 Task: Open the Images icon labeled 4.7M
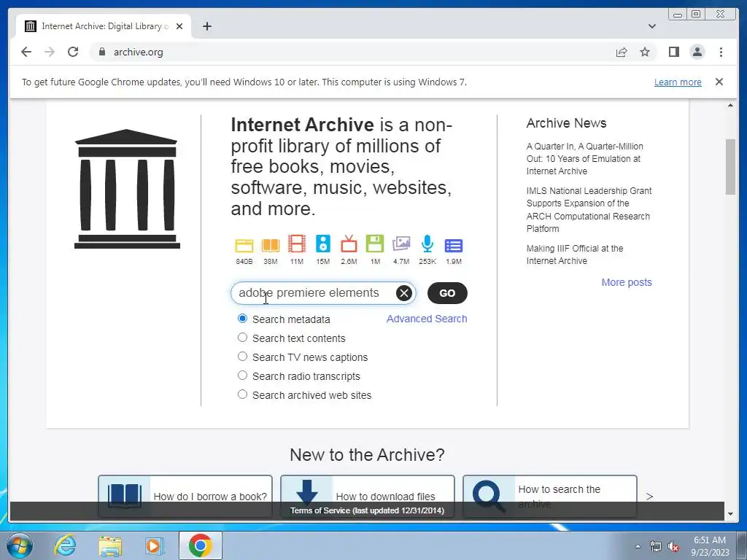(401, 244)
